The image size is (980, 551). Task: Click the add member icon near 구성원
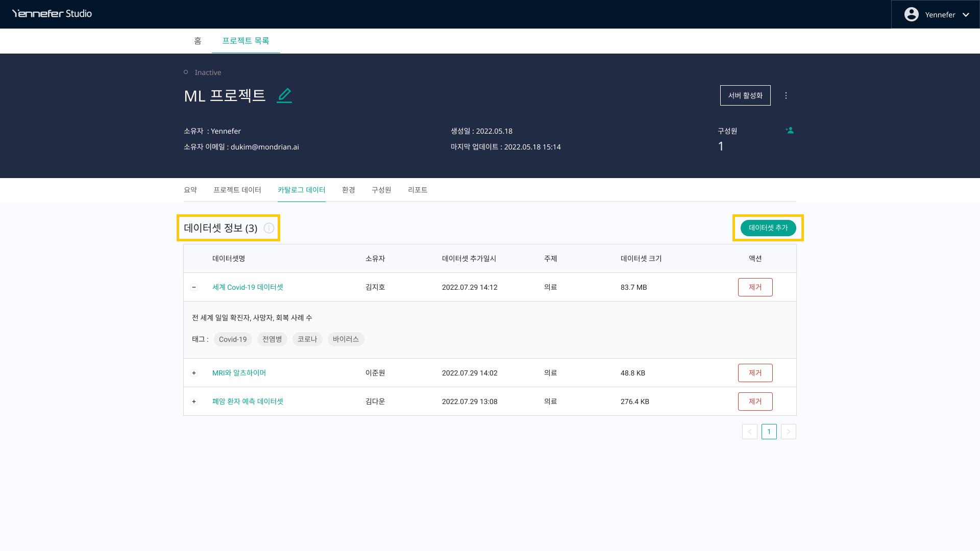coord(790,131)
